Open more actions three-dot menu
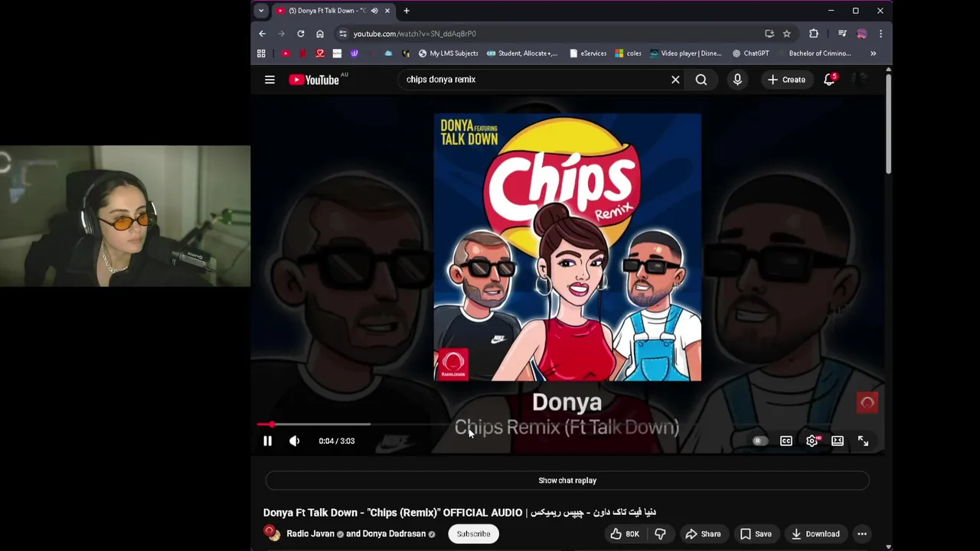The width and height of the screenshot is (980, 551). 862,534
